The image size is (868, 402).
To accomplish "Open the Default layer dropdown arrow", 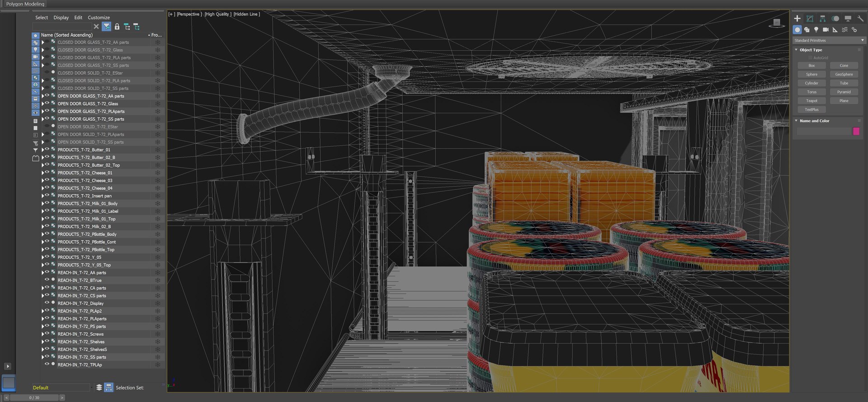I will click(91, 388).
